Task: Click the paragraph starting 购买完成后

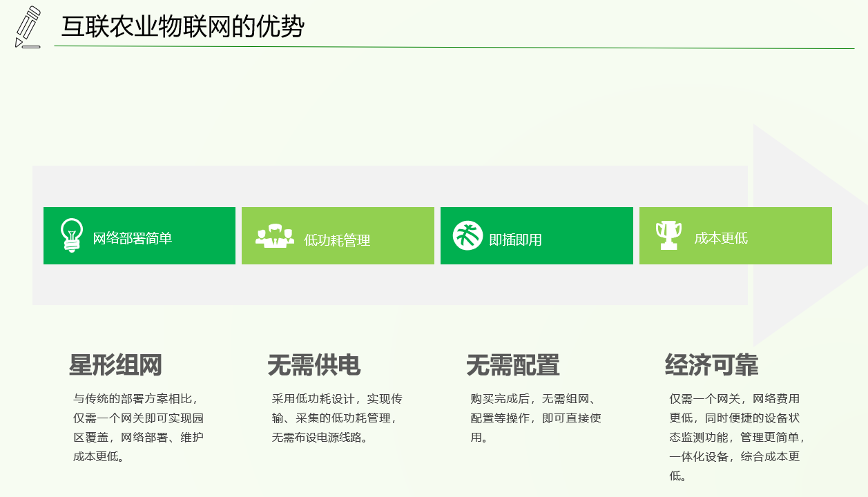Action: [536, 418]
